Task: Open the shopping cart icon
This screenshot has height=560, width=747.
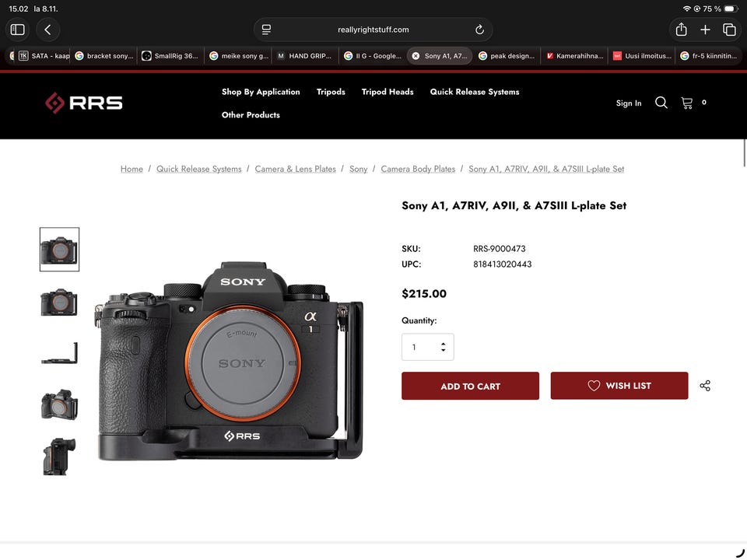Action: 686,103
